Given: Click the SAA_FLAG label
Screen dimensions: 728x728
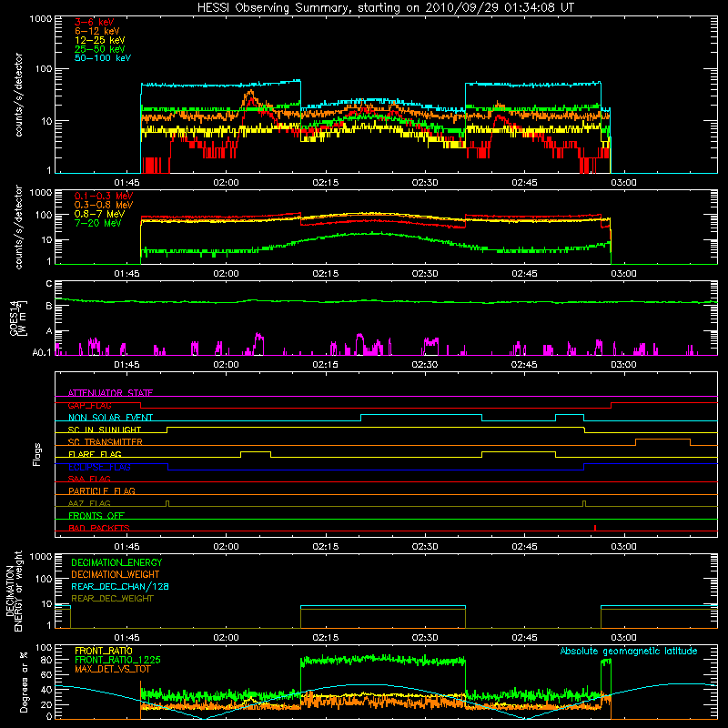Looking at the screenshot, I should click(x=89, y=479).
